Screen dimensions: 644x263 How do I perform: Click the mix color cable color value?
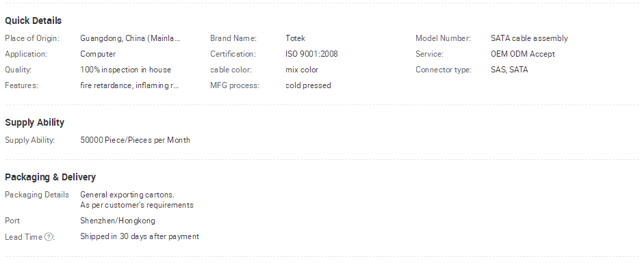tap(302, 70)
